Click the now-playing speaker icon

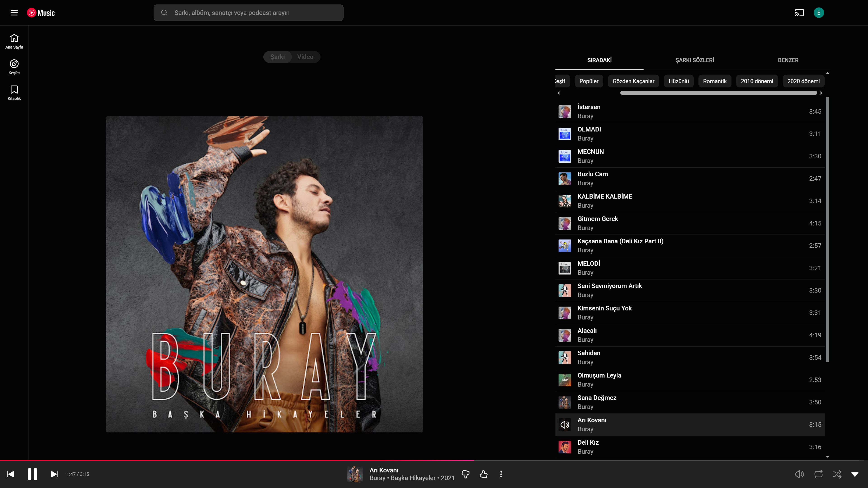tap(565, 425)
